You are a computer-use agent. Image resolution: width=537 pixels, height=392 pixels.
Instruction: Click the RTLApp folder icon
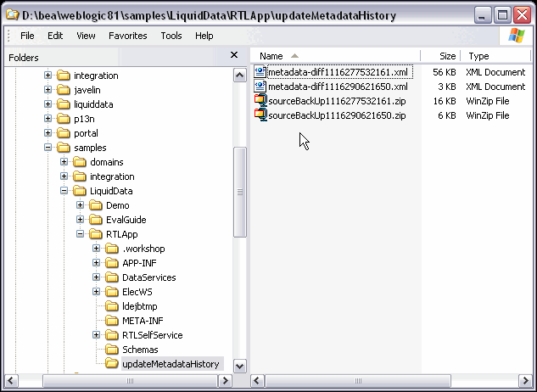tap(96, 234)
